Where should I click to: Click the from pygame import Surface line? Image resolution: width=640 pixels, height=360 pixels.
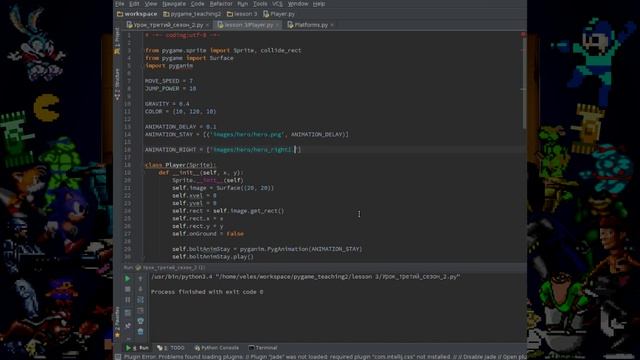pyautogui.click(x=189, y=58)
